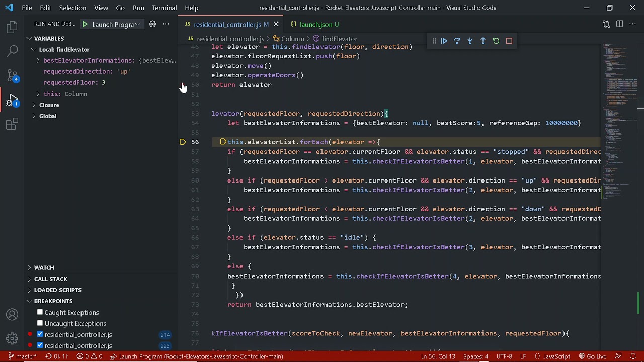Step Into in the debug toolbar
This screenshot has height=362, width=644.
(470, 41)
